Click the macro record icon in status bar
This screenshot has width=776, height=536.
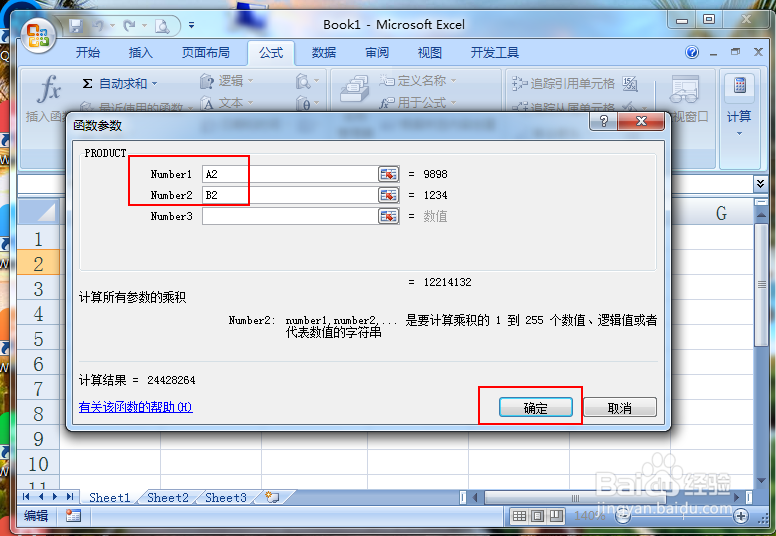tap(73, 516)
